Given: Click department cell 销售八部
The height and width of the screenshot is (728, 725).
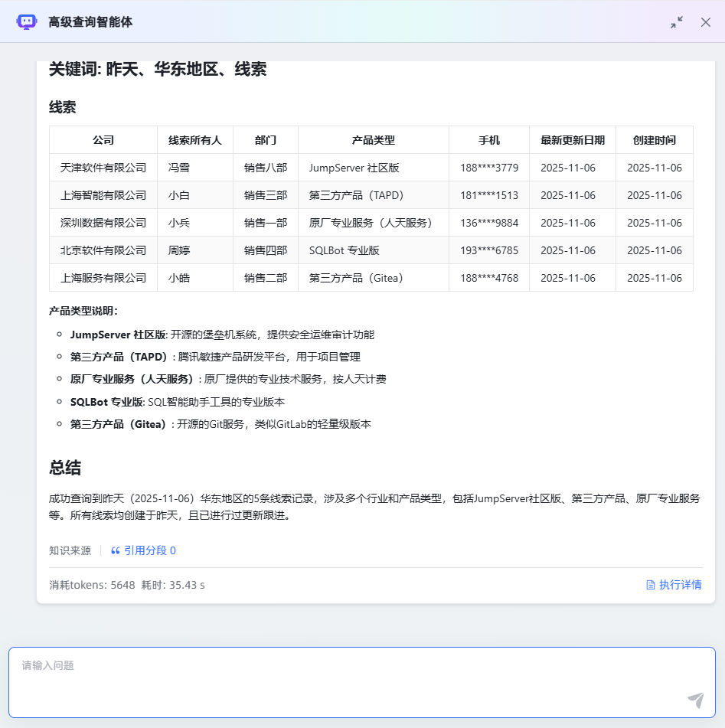Looking at the screenshot, I should [x=266, y=168].
